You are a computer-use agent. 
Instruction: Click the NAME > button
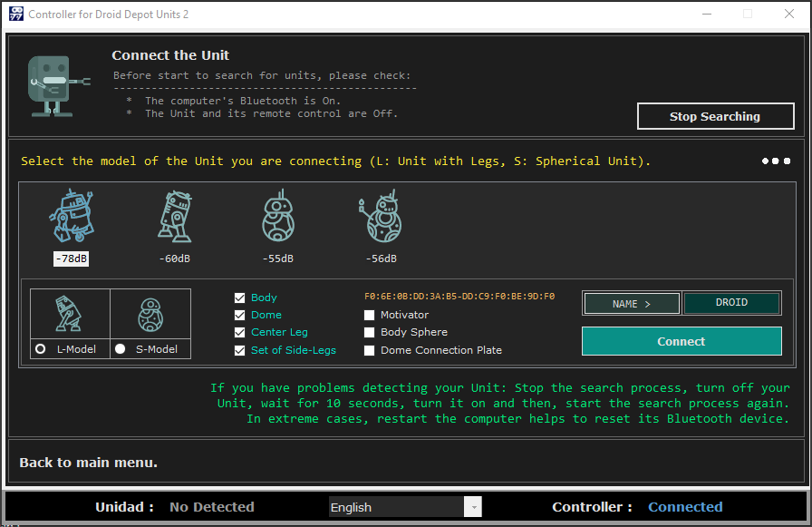pos(632,304)
